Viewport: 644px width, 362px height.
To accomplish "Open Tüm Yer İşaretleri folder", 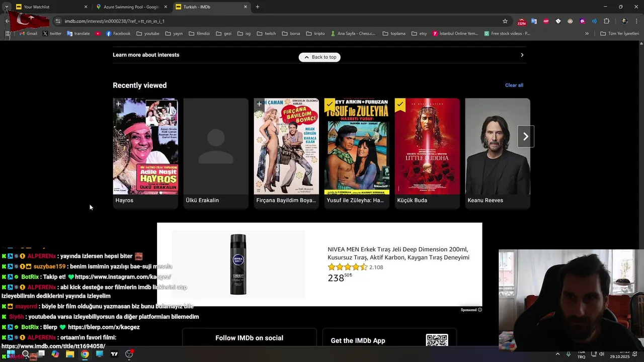I will point(619,34).
